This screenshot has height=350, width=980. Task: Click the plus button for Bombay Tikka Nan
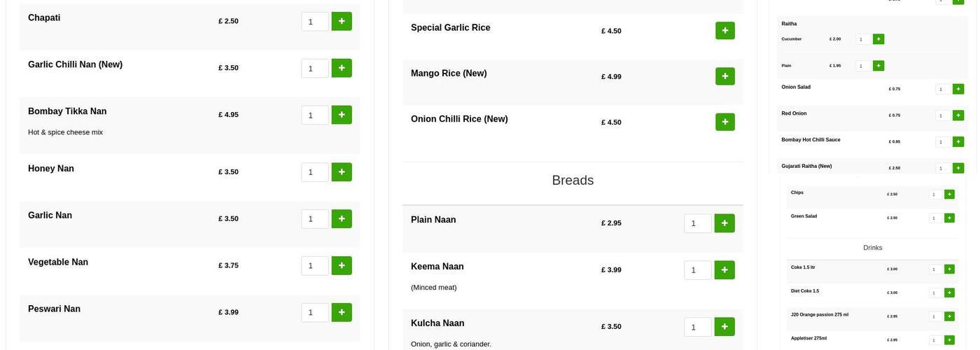[x=342, y=115]
